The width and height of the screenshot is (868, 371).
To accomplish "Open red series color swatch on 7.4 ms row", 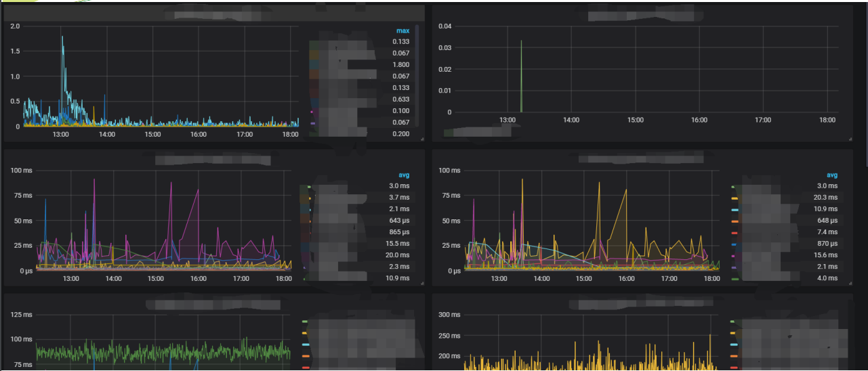I will (735, 233).
